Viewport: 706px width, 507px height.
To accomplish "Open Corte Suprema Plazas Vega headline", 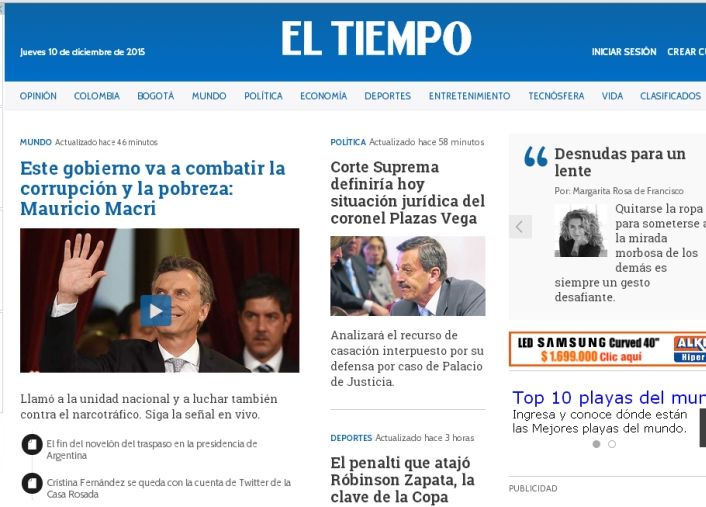I will (407, 193).
